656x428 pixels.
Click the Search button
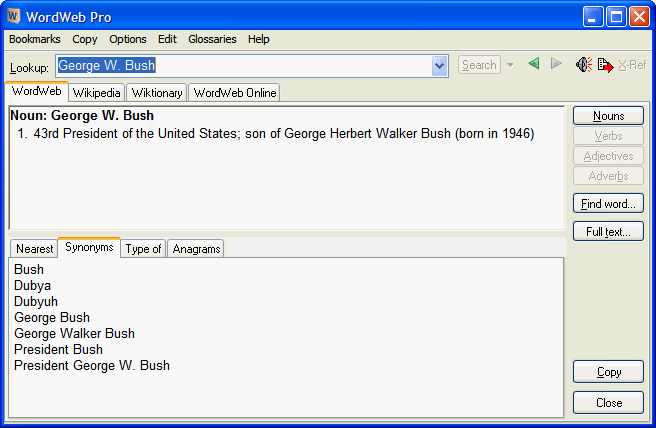click(479, 65)
